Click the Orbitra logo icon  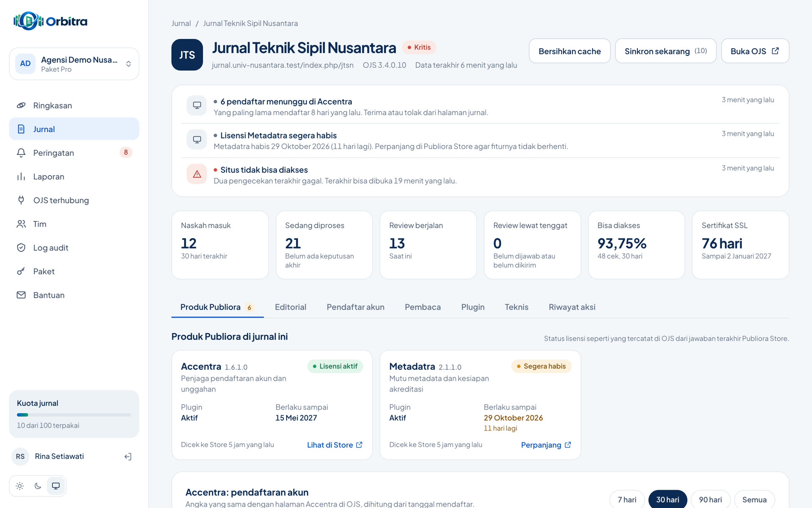point(28,21)
